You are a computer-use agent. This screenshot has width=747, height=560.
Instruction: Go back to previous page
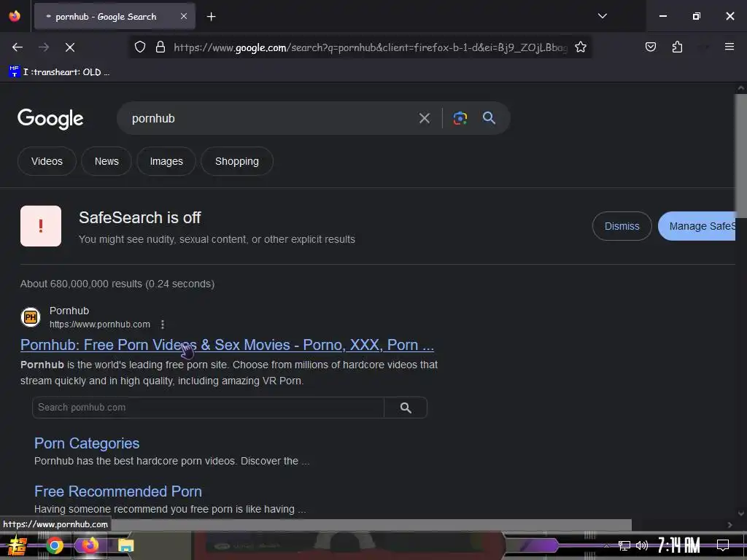point(18,47)
